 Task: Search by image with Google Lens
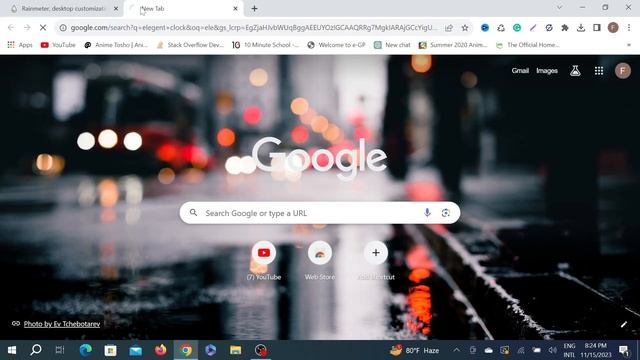coord(445,213)
